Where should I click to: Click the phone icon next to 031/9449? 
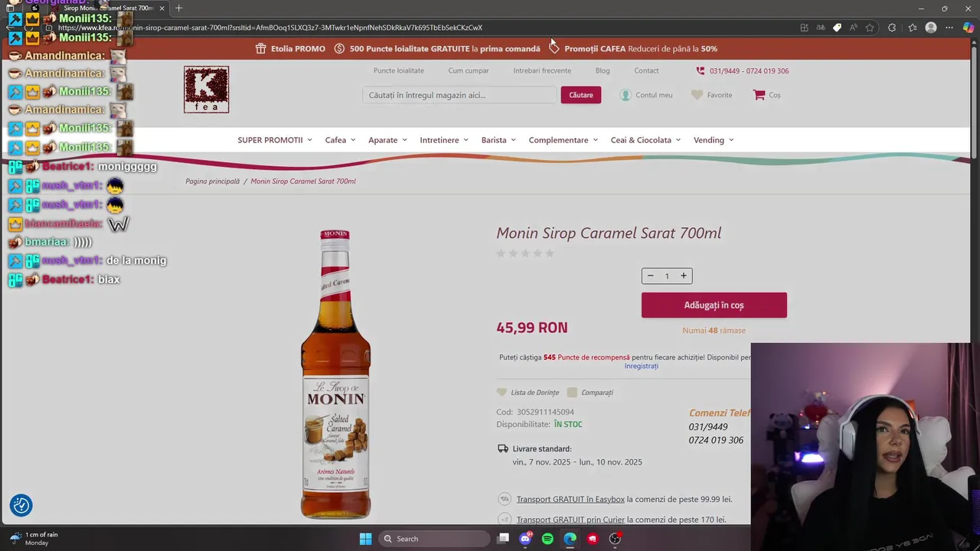click(701, 70)
